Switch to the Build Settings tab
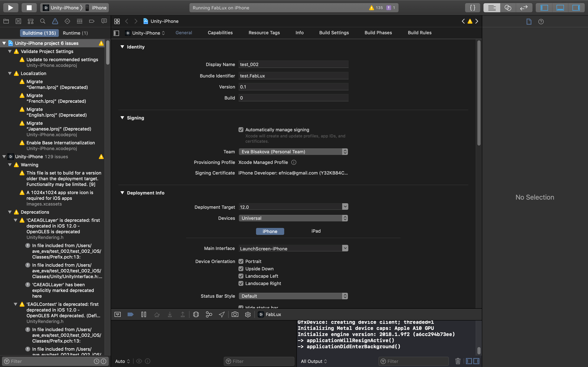The image size is (588, 367). click(x=334, y=33)
